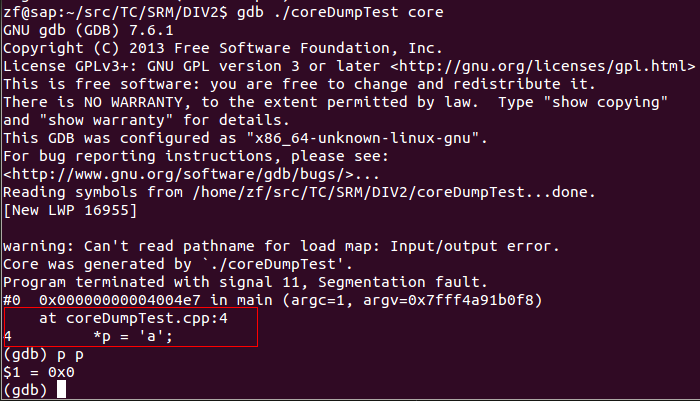
Task: Click the '[New LWP 16955]' line
Action: [70, 210]
